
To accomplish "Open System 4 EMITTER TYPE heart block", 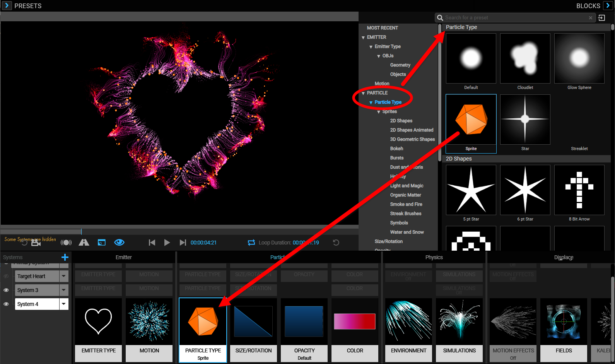I will [x=98, y=330].
